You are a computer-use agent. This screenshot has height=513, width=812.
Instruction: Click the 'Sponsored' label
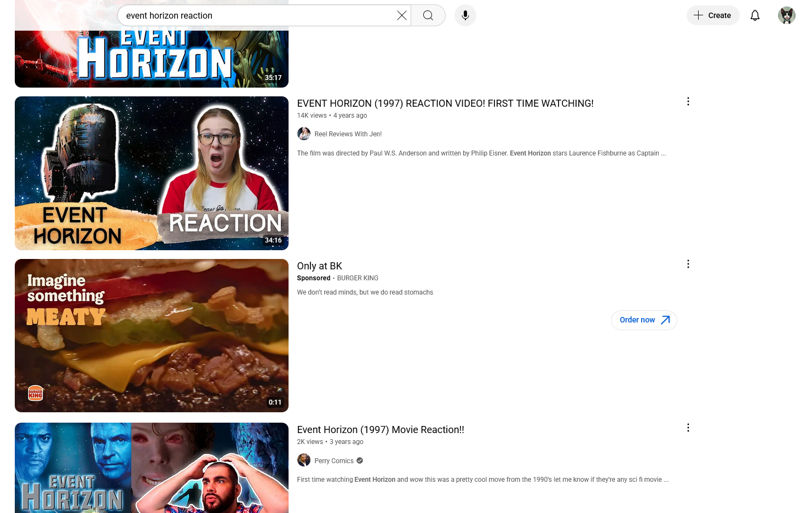tap(314, 278)
